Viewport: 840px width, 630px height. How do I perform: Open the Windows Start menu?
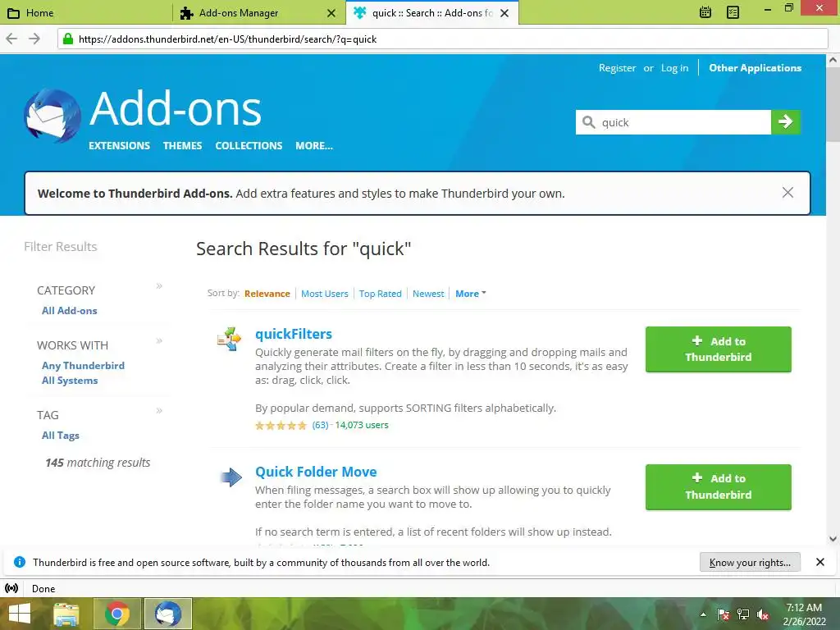(20, 614)
